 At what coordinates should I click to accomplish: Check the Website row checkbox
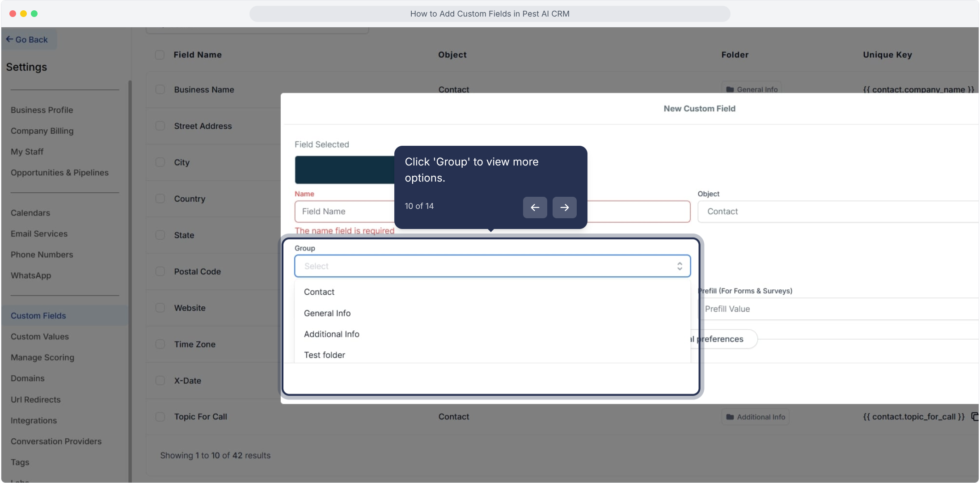coord(160,308)
